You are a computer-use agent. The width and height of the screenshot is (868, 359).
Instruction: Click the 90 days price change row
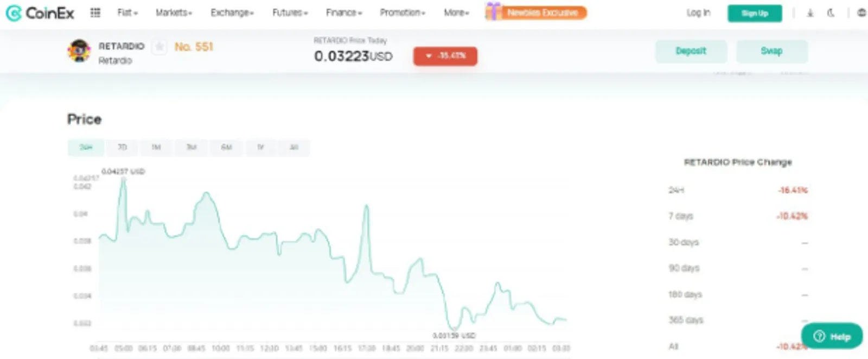click(738, 268)
